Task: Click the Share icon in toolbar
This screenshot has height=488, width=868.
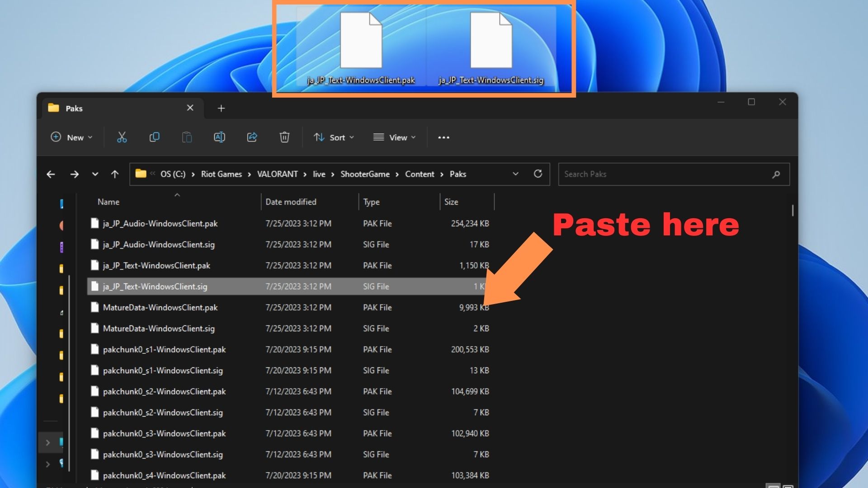Action: (252, 137)
